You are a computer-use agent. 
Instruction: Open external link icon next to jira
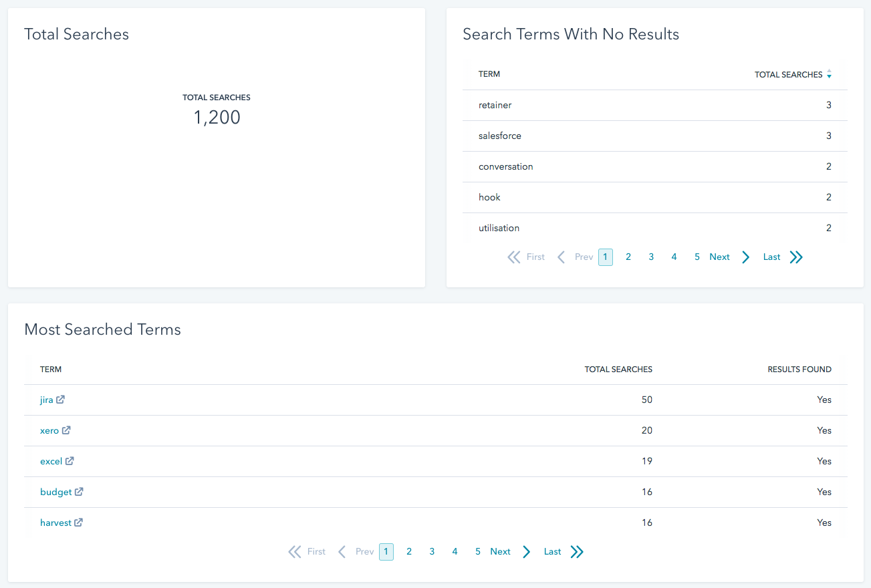coord(60,400)
